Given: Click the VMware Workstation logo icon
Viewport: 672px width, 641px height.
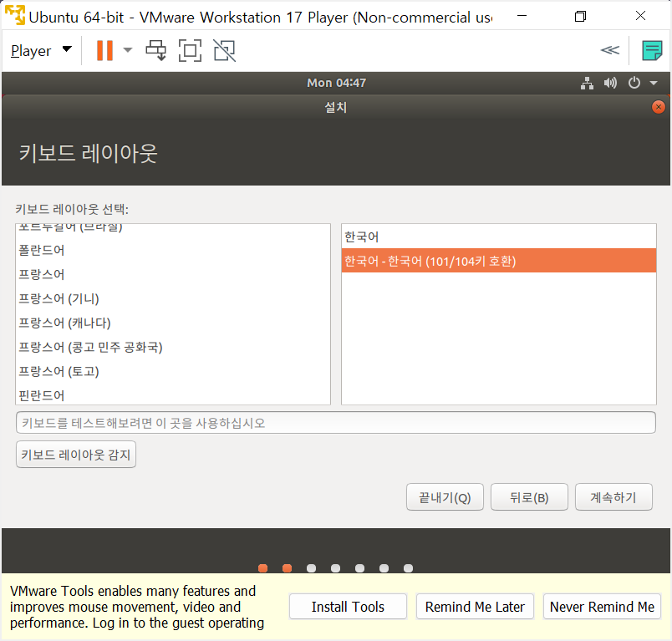Looking at the screenshot, I should tap(15, 16).
